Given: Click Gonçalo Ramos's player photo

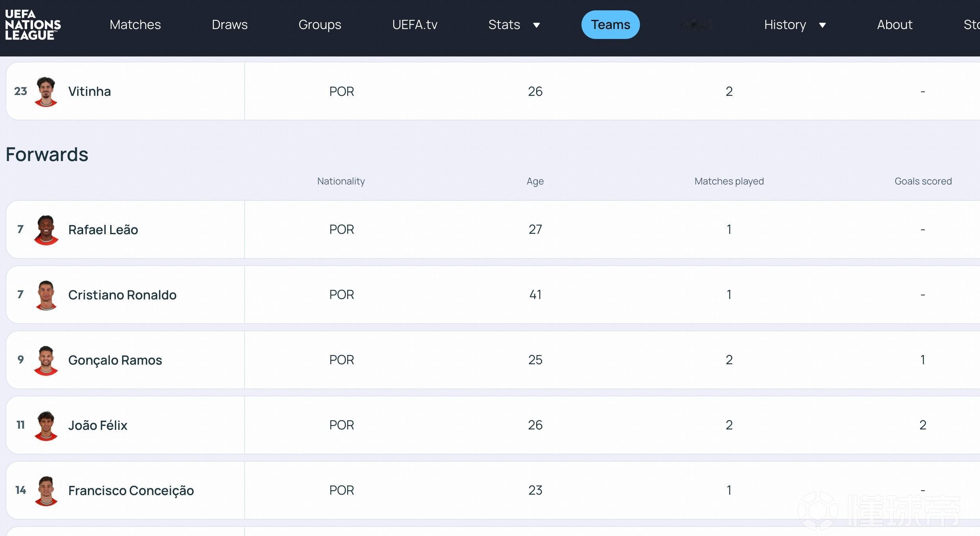Looking at the screenshot, I should pos(46,360).
